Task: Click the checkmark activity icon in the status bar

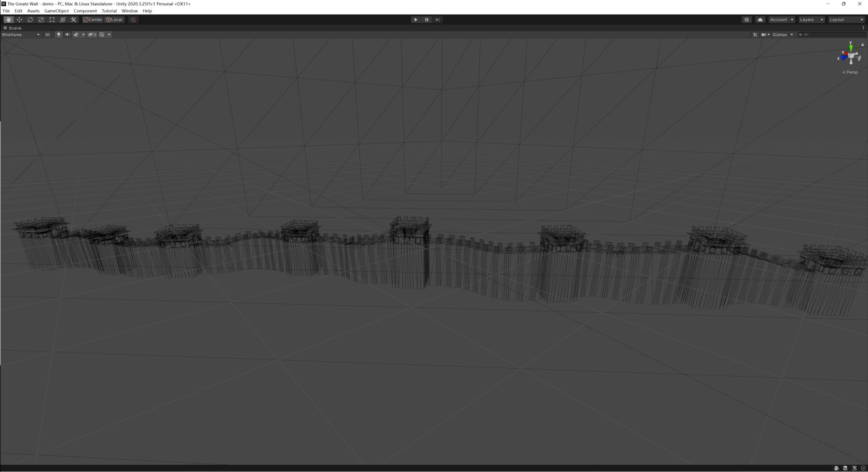Action: 863,468
